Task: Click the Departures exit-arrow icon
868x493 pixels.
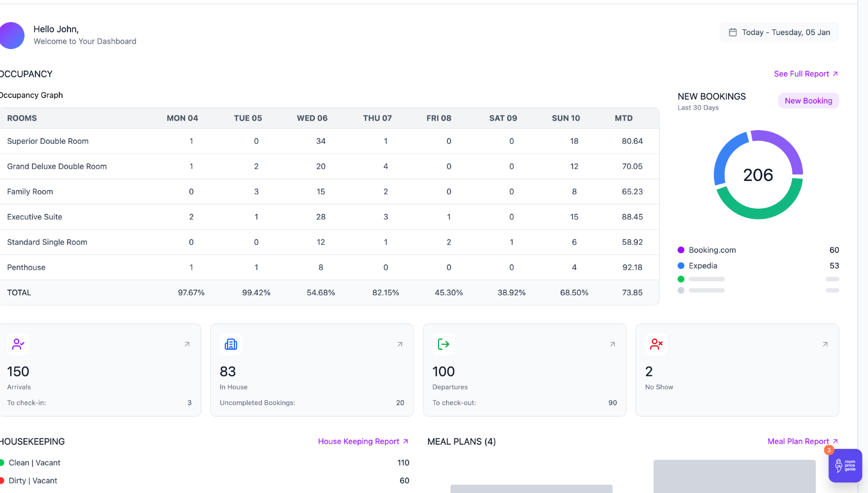Action: (x=443, y=344)
